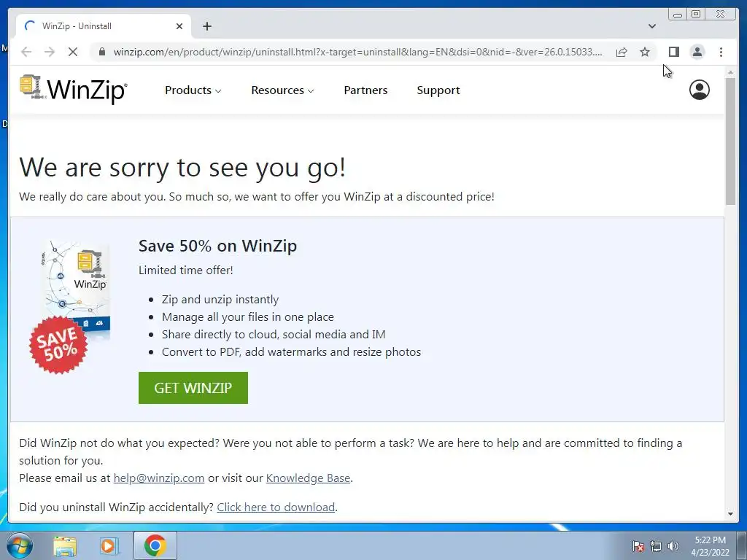The height and width of the screenshot is (560, 747).
Task: Click the Share directly to cloud bullet text
Action: (x=274, y=334)
